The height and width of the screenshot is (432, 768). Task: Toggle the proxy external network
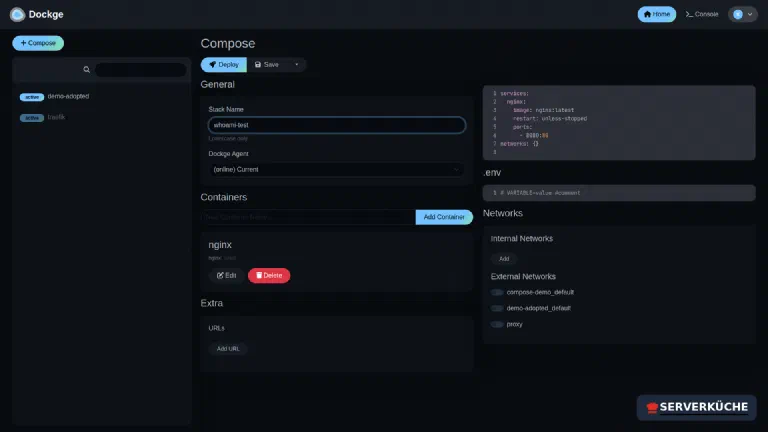tap(497, 324)
